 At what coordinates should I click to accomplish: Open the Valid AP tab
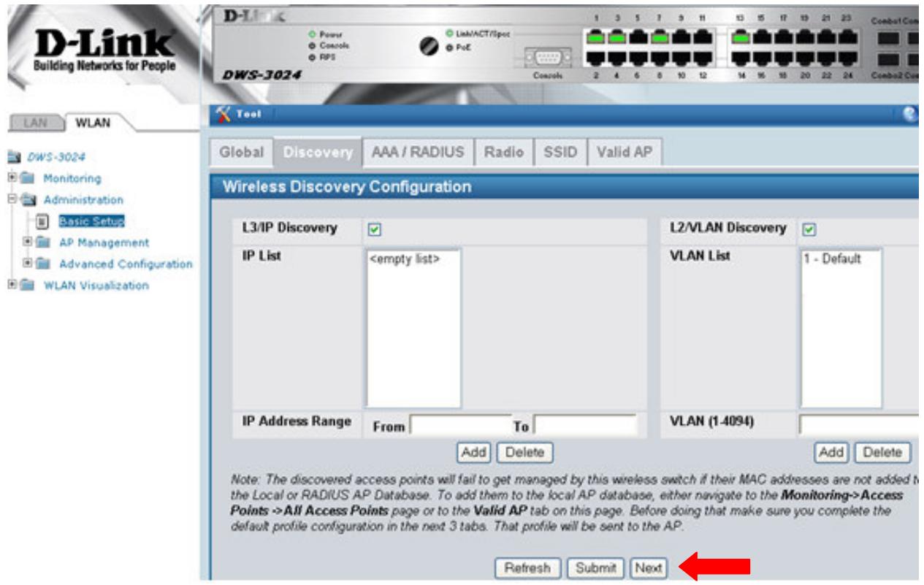click(x=625, y=153)
